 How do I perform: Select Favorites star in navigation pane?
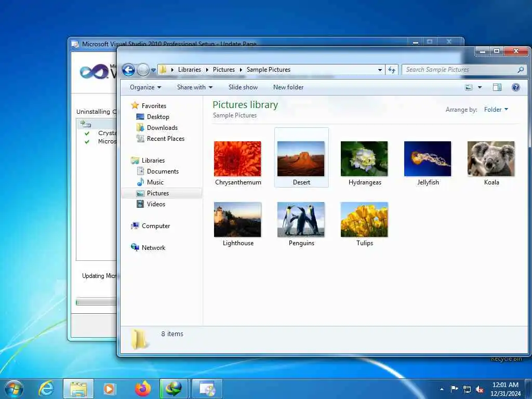[135, 105]
